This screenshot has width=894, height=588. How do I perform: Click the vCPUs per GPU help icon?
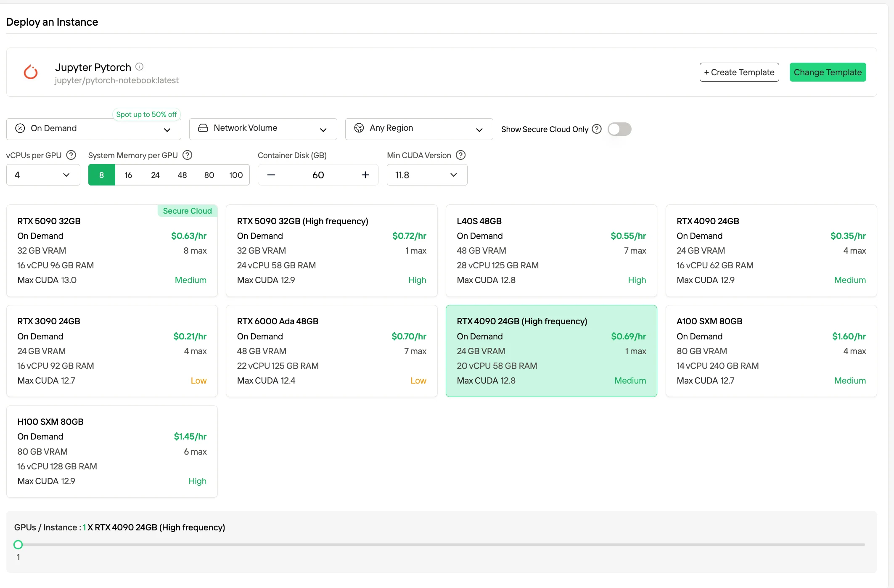71,155
